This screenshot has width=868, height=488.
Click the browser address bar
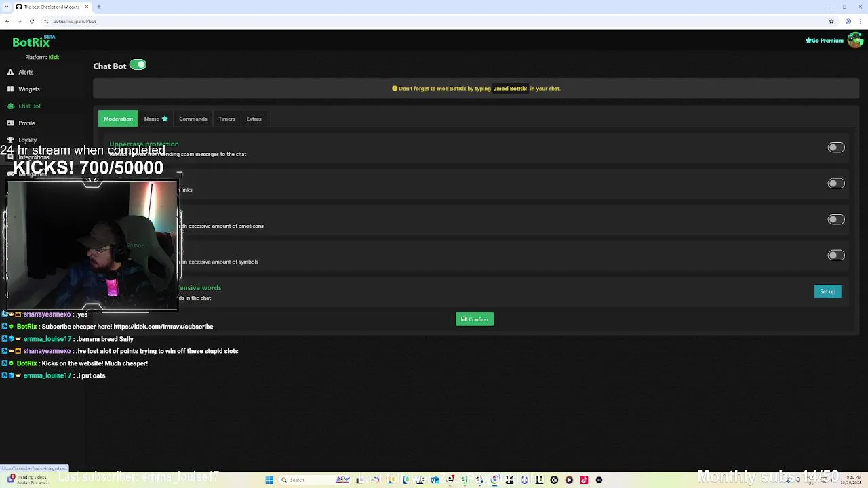tap(434, 21)
